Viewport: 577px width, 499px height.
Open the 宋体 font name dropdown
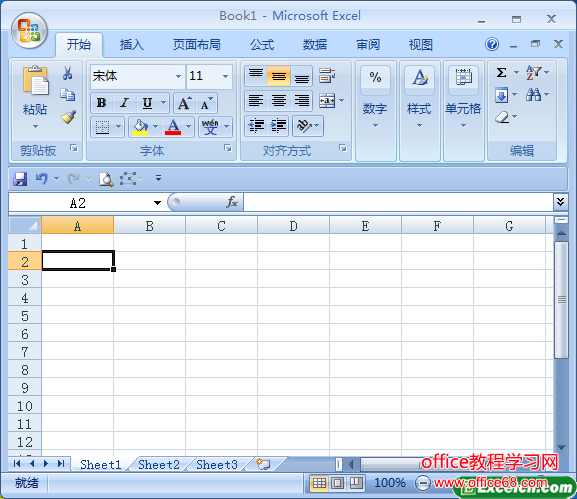click(x=178, y=77)
